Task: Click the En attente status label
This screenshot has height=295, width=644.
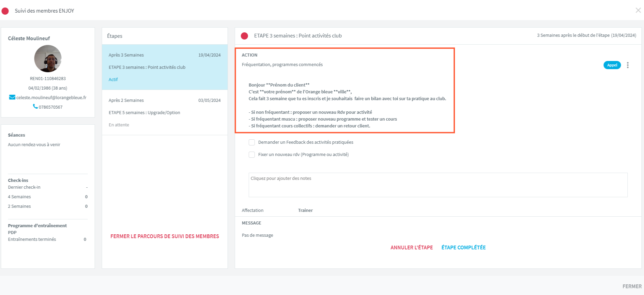Action: [119, 125]
